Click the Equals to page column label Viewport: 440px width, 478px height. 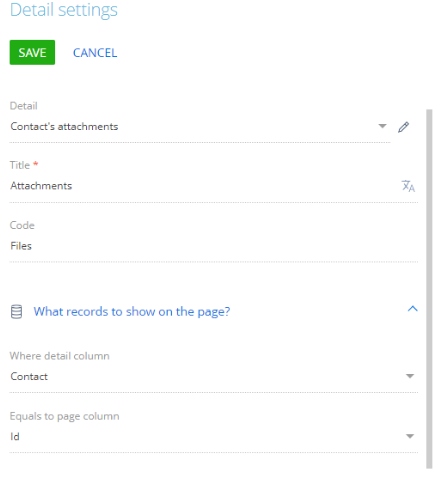64,416
